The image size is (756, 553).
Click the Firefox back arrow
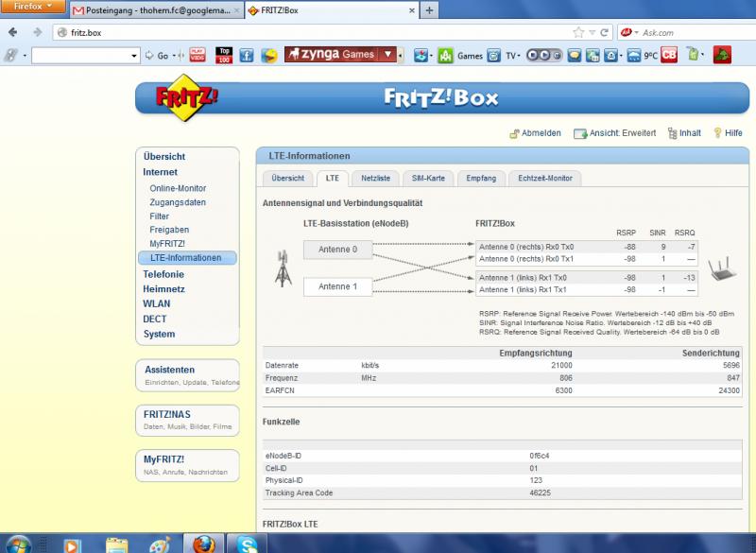(13, 32)
